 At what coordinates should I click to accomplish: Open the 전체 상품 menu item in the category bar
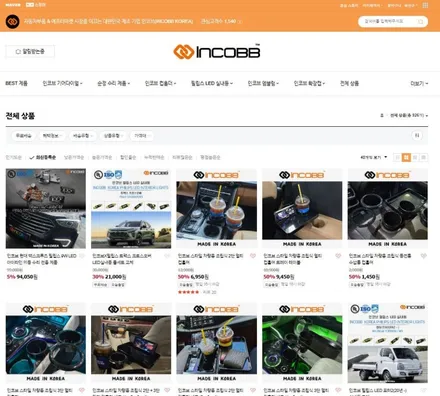[x=349, y=83]
